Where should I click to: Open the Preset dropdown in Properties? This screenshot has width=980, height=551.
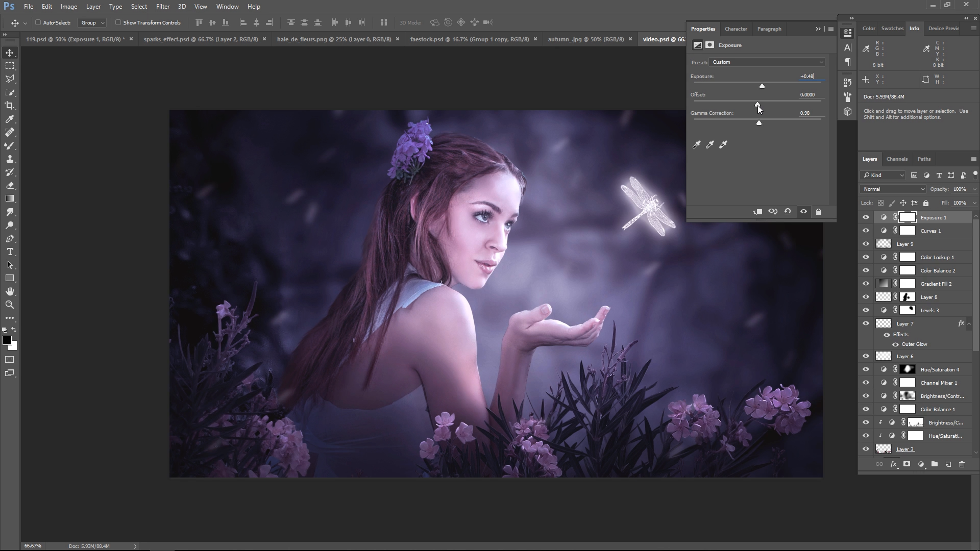click(768, 62)
